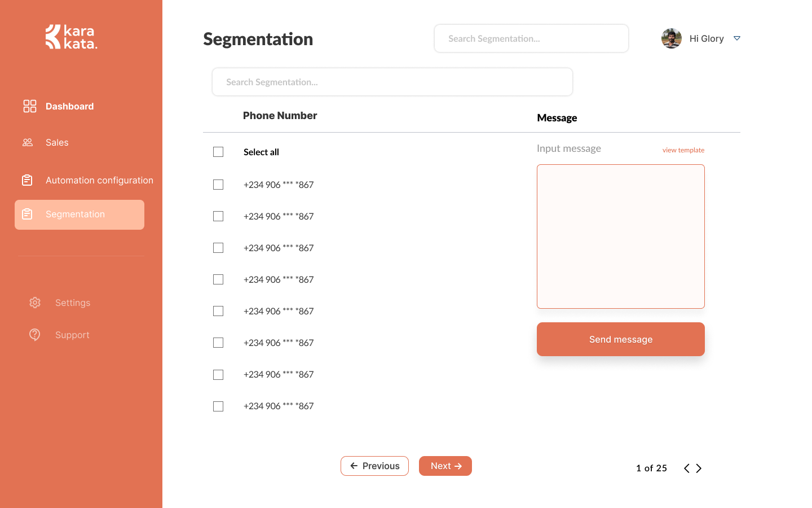Check the last phone number in the list

point(218,406)
